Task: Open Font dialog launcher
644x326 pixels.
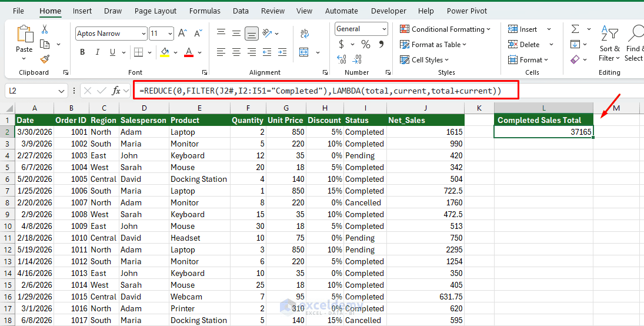Action: (x=205, y=73)
